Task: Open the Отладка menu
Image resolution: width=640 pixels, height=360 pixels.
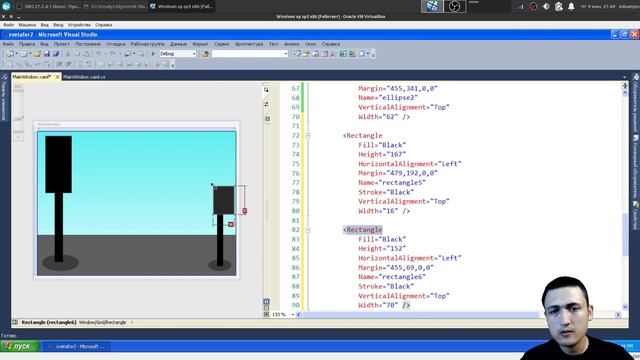Action: coord(116,44)
